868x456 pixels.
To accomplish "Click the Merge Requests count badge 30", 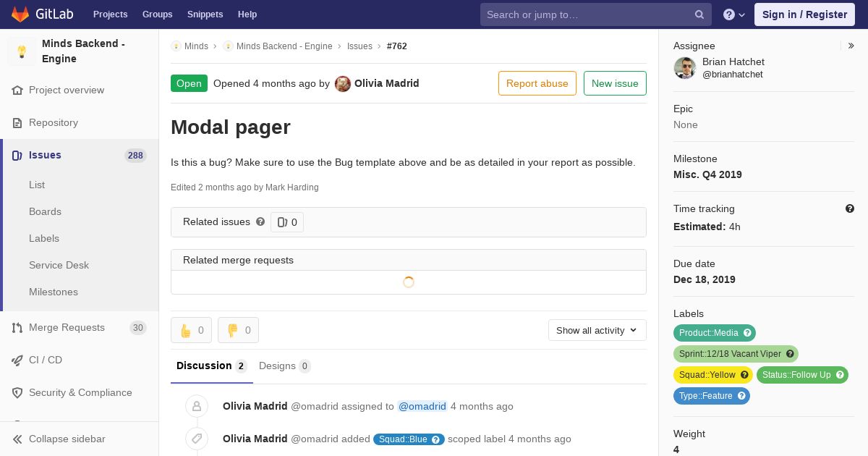I will tap(137, 328).
